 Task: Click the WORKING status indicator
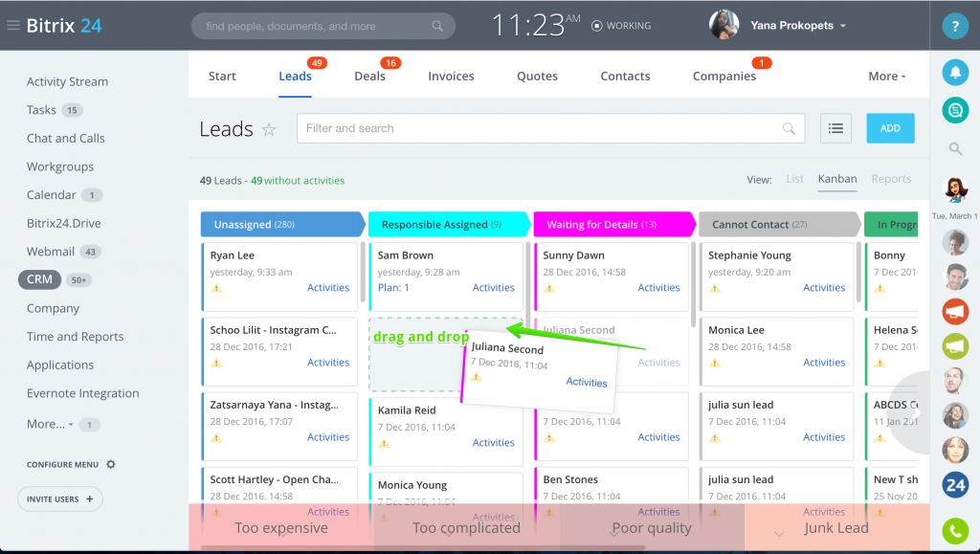click(621, 26)
